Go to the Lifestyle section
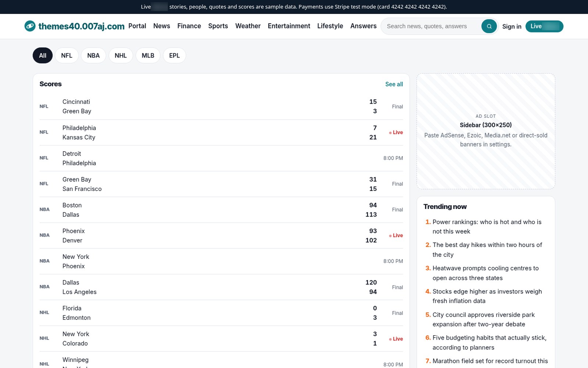Screen dimensions: 588x368 point(330,26)
